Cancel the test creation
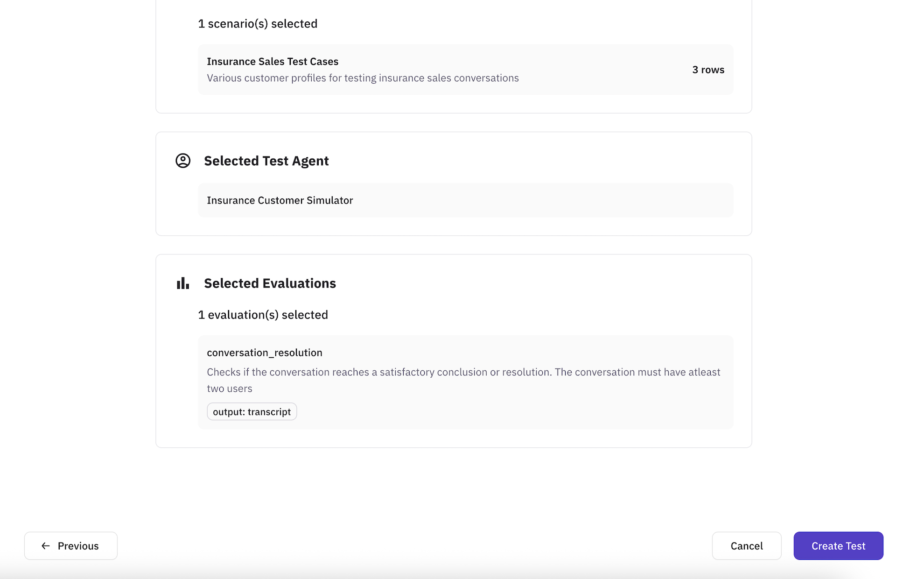This screenshot has width=924, height=579. (746, 546)
